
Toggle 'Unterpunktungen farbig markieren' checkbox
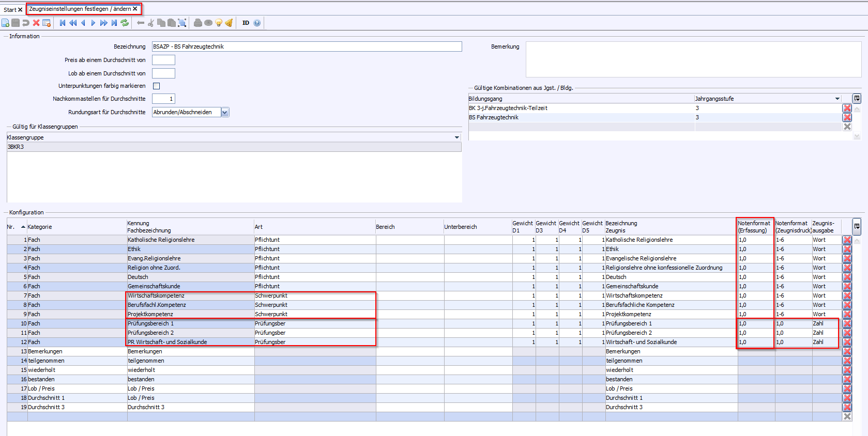point(157,86)
